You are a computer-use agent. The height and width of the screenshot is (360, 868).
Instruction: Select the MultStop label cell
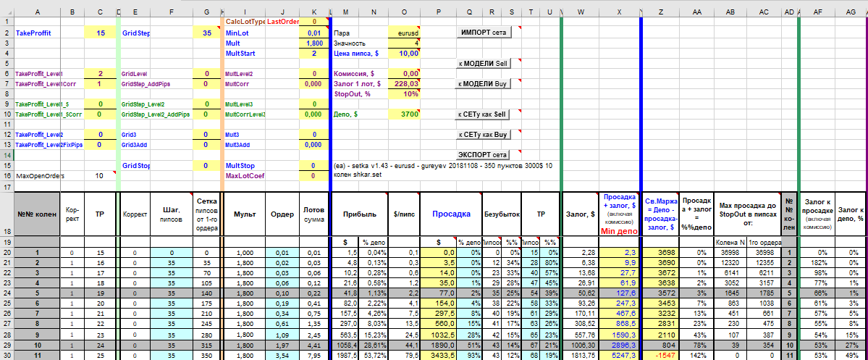245,165
